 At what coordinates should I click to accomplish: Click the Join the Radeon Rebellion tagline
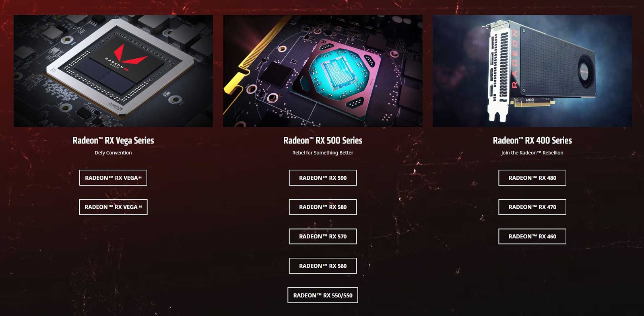tap(532, 153)
